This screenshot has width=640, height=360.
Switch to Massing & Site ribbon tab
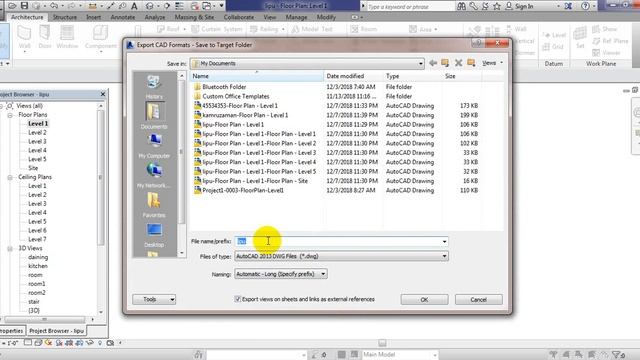pyautogui.click(x=194, y=17)
